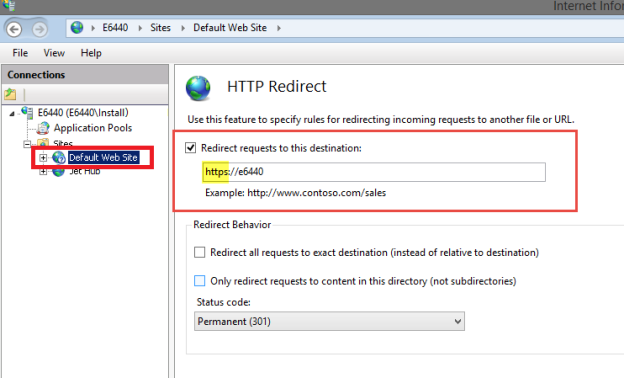The image size is (624, 378).
Task: Open the View menu
Action: 54,53
